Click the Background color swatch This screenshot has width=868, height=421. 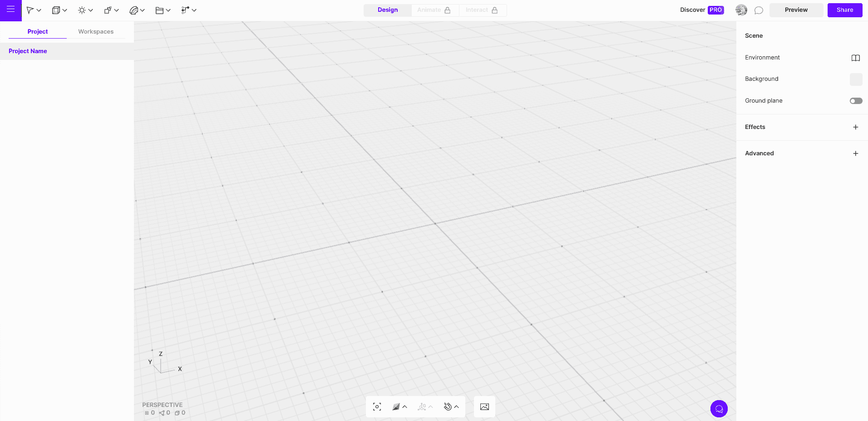[856, 79]
